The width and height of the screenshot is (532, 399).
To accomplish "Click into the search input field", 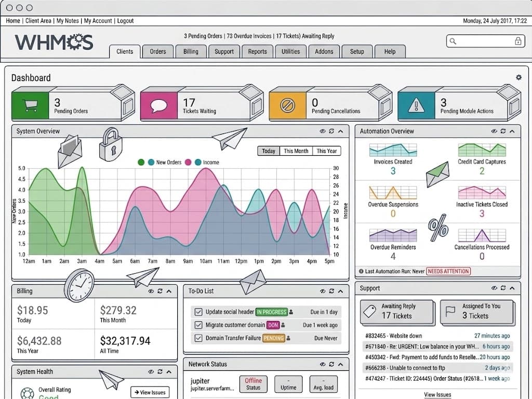I will [x=485, y=42].
